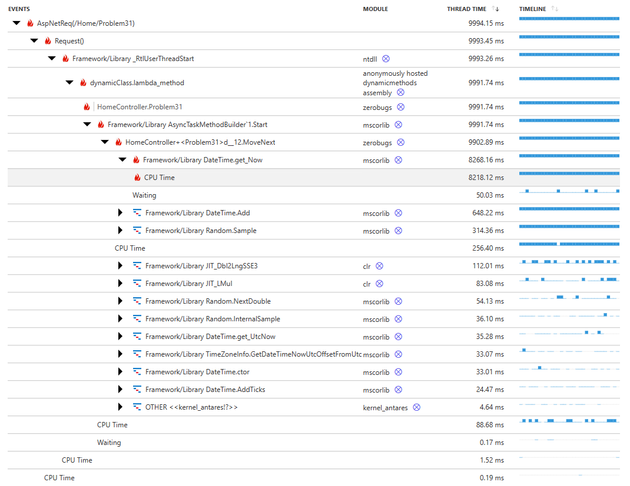The image size is (630, 486).
Task: Select the CPU Time row with 88.68 ms
Action: click(313, 425)
